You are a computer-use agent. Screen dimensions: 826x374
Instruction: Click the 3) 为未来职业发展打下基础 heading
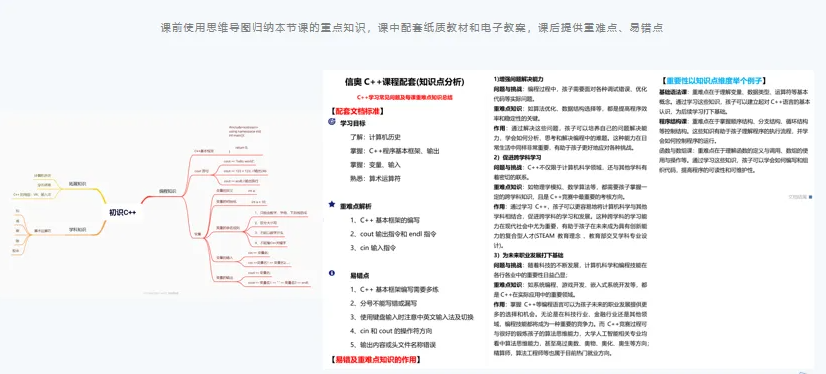tap(527, 254)
